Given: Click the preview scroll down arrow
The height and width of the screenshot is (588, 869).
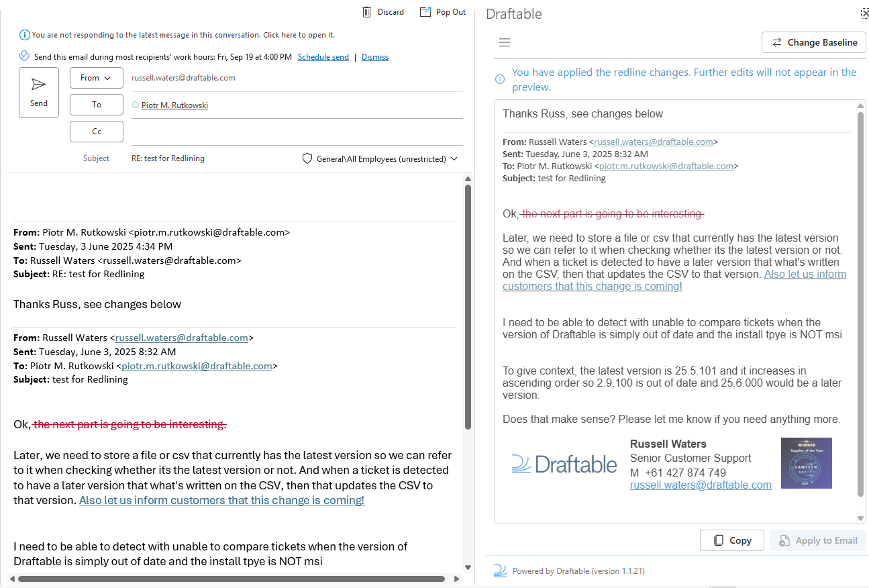Looking at the screenshot, I should pos(861,518).
